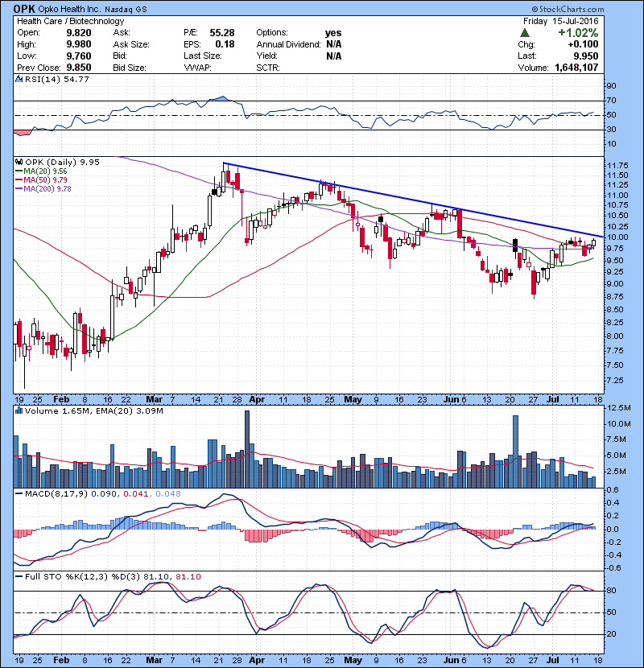
Task: Click the MA(20) 9.56 legend text
Action: coord(45,171)
